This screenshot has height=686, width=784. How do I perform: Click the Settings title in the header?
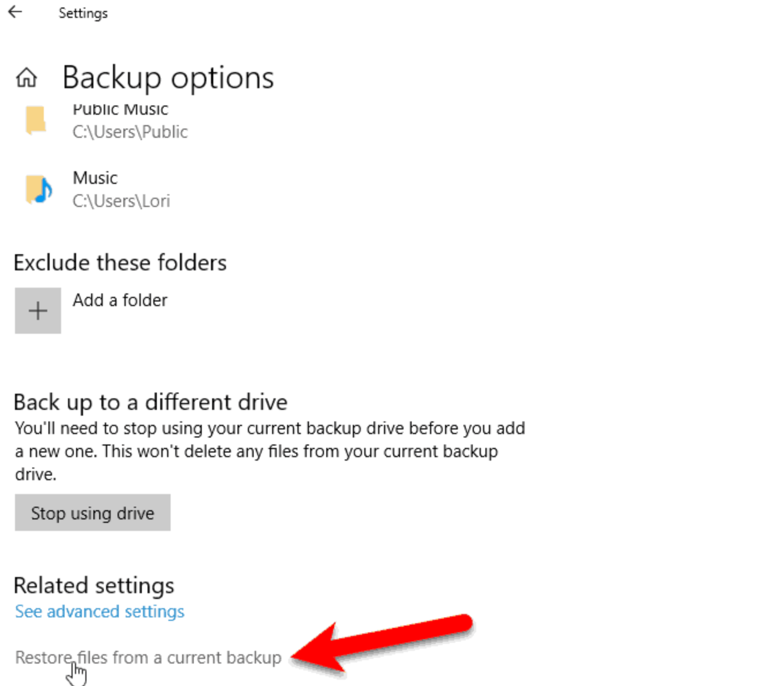tap(83, 13)
